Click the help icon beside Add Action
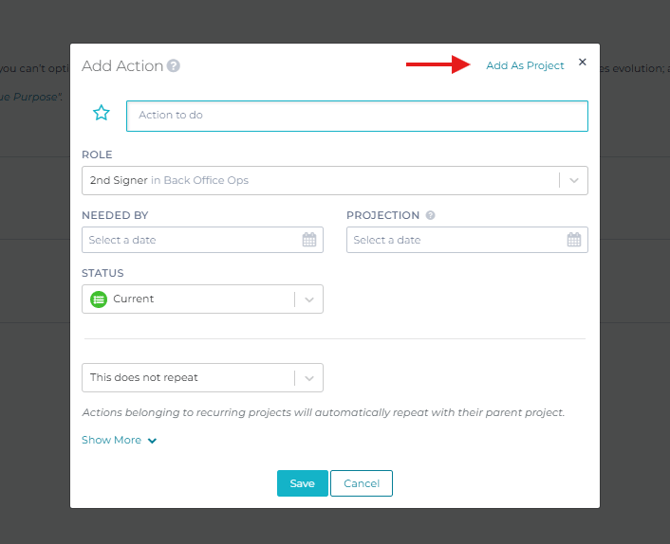 [174, 66]
